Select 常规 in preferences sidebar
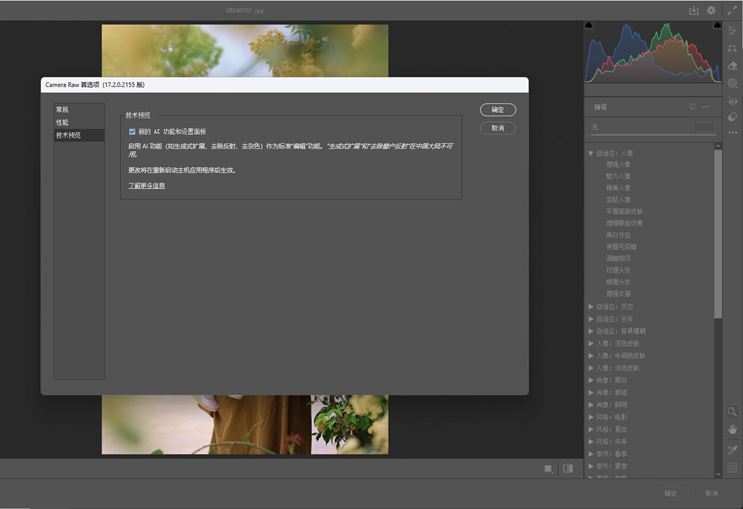Image resolution: width=743 pixels, height=509 pixels. tap(79, 109)
